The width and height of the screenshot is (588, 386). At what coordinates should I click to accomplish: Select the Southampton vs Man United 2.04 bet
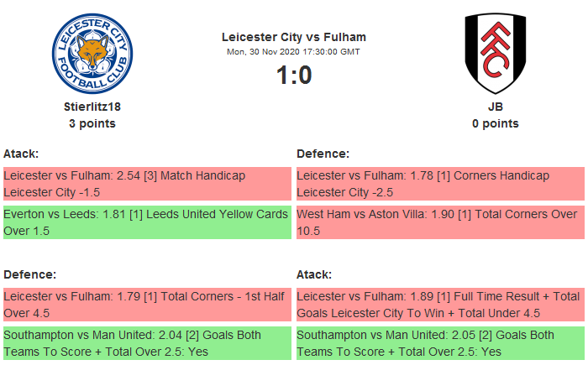147,343
